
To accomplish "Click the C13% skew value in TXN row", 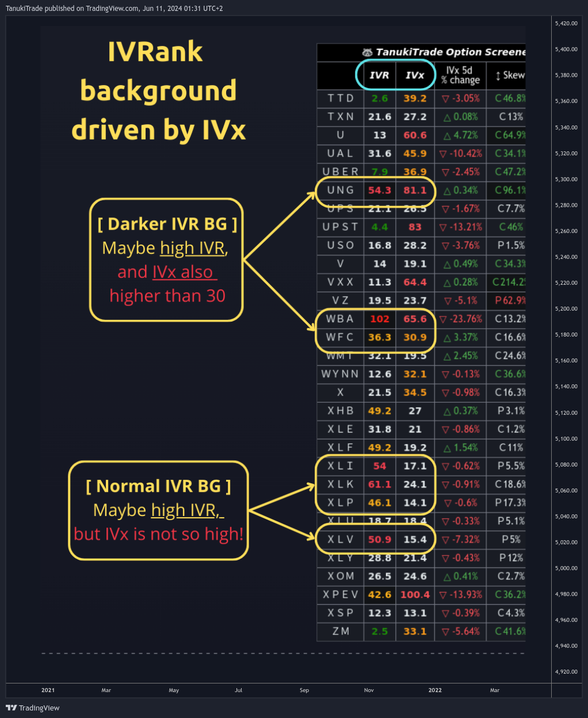I will pos(511,117).
